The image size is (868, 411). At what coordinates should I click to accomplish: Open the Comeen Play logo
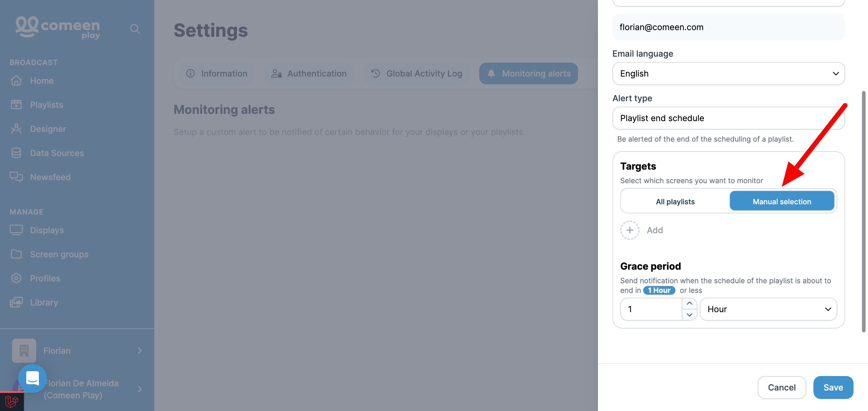[58, 27]
